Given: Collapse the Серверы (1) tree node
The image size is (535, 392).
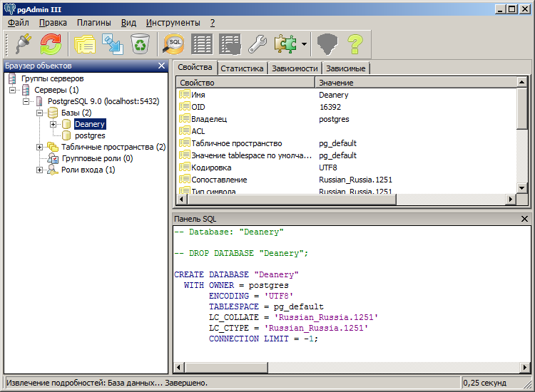Looking at the screenshot, I should click(13, 91).
